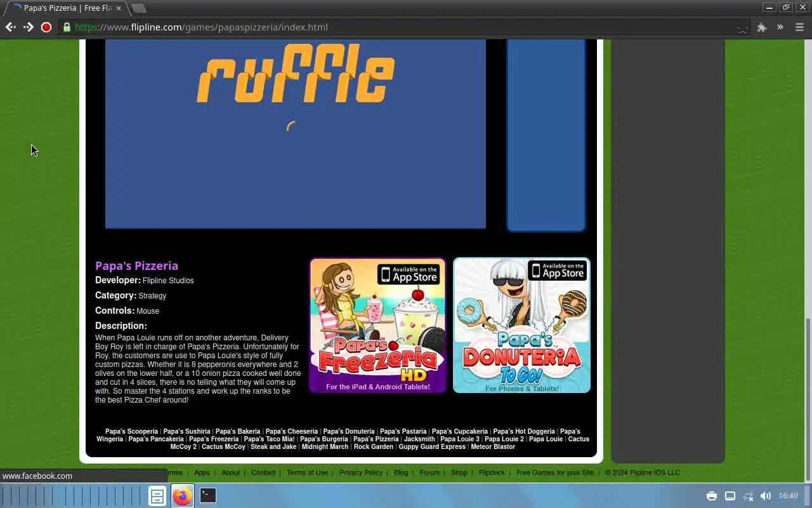Image resolution: width=812 pixels, height=508 pixels.
Task: Open Papa's Scooperia game link
Action: click(x=131, y=432)
